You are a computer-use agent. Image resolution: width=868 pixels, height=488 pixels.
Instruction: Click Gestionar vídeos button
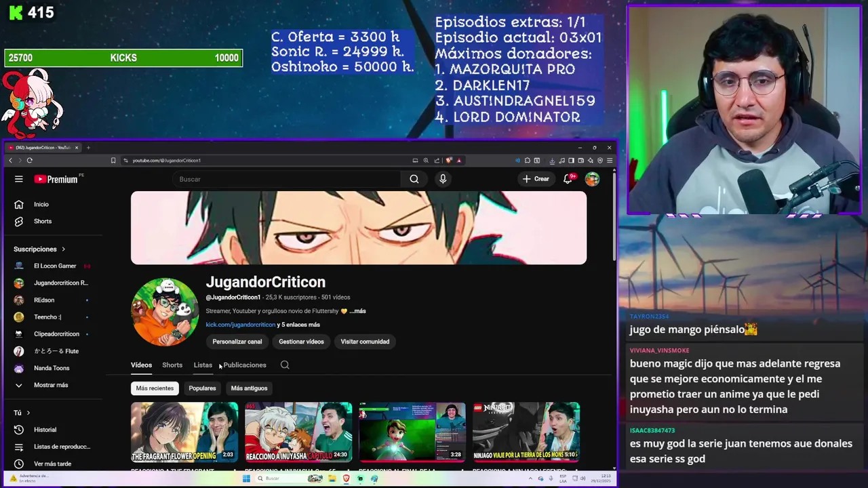click(301, 342)
